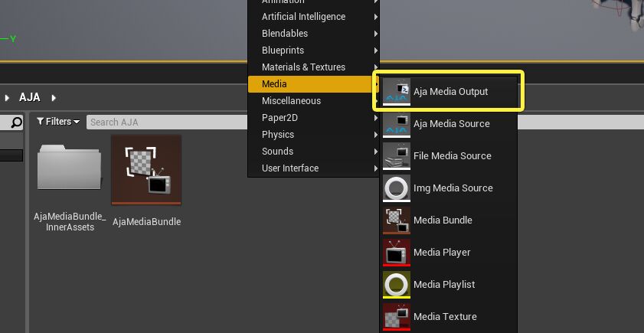Expand arrow next to Physics

click(x=375, y=135)
